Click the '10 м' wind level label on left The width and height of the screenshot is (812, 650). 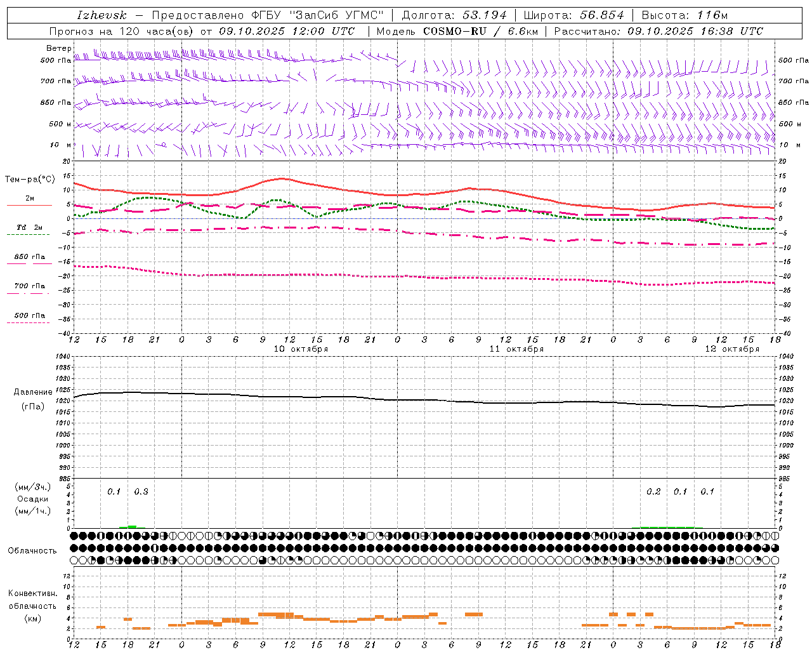pyautogui.click(x=61, y=145)
